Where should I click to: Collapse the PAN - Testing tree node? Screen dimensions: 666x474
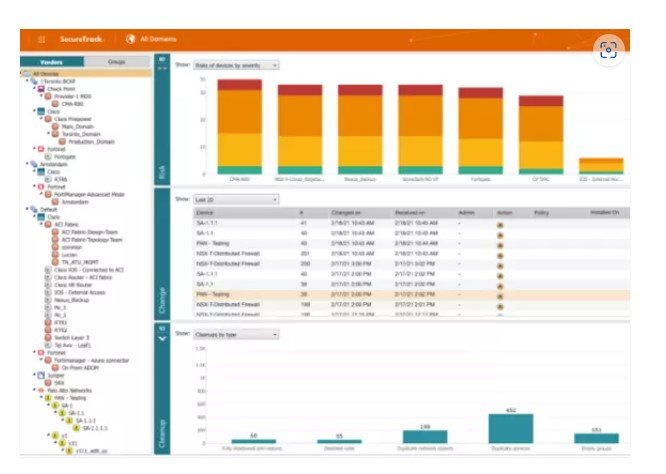click(42, 398)
